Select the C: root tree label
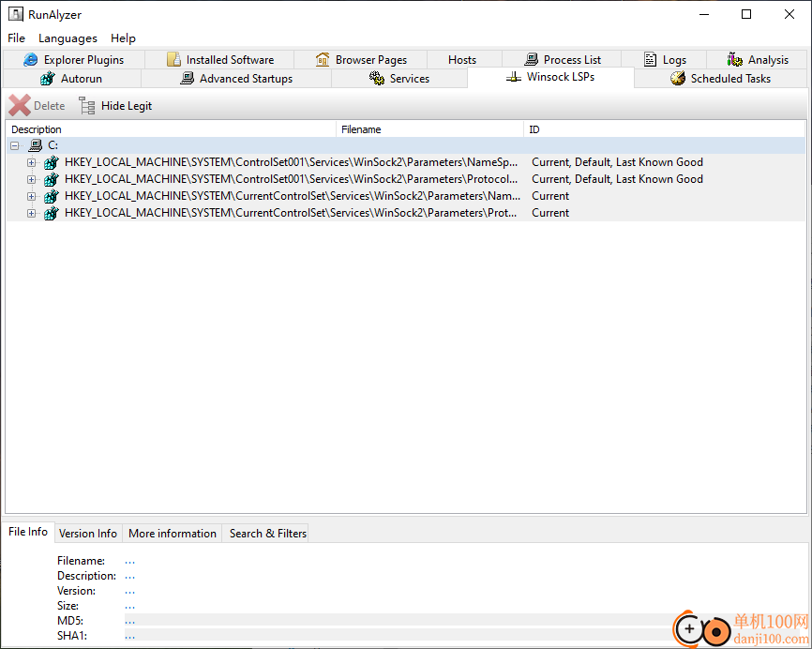 pyautogui.click(x=53, y=145)
